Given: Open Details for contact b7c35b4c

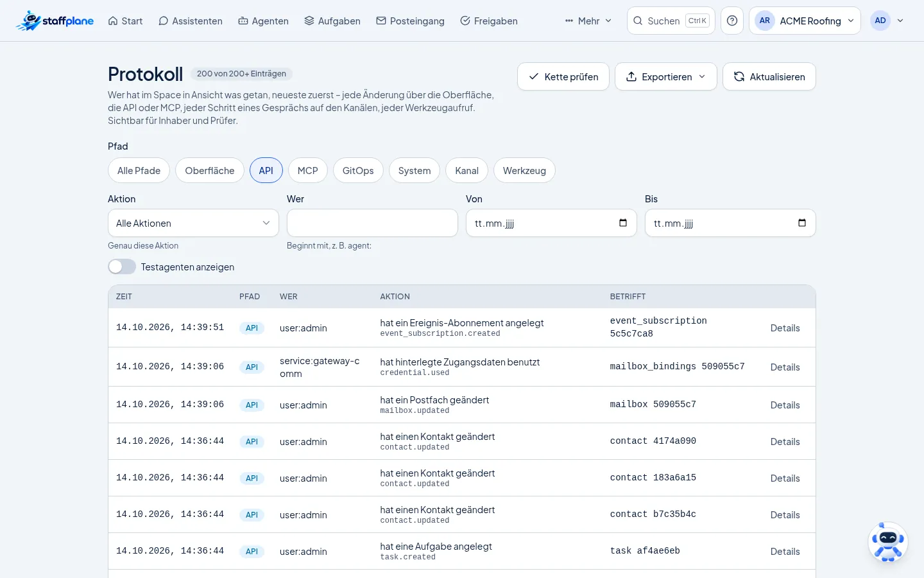Looking at the screenshot, I should [x=785, y=514].
